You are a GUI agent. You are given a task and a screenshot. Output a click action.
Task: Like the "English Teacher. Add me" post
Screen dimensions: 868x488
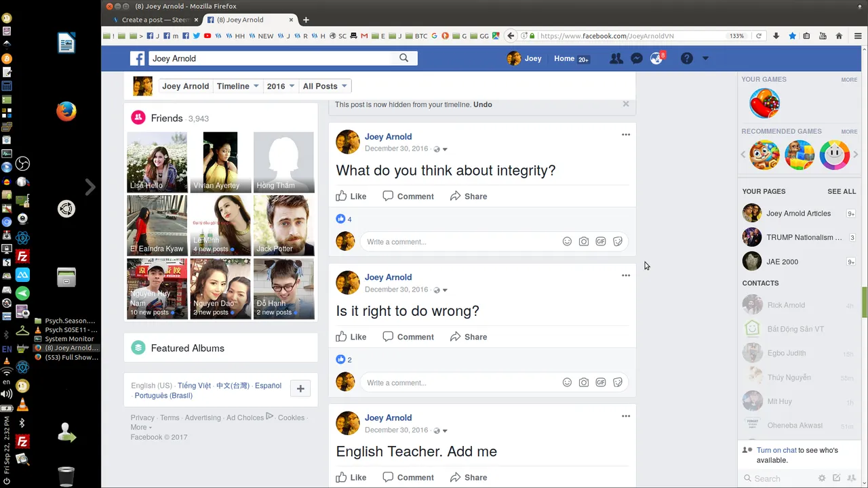coord(351,477)
